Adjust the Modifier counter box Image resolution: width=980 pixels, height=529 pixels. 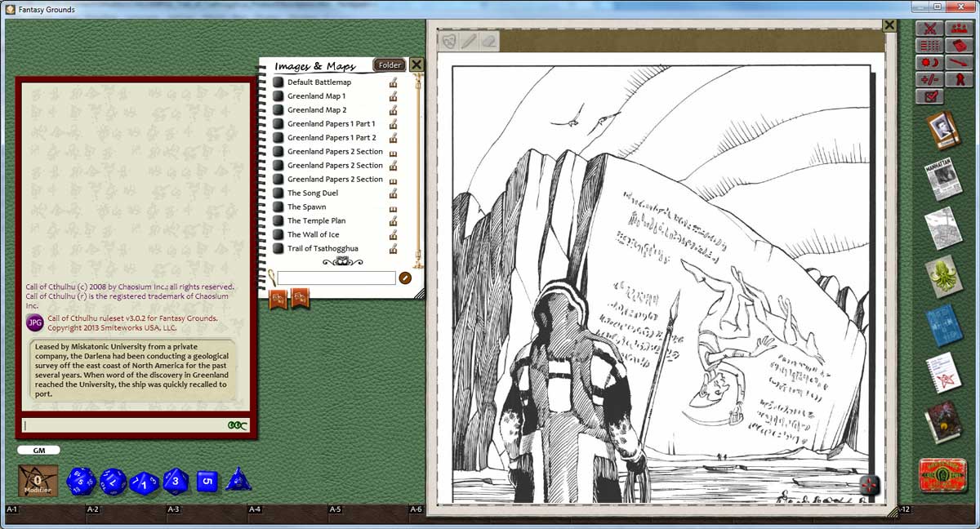[36, 480]
